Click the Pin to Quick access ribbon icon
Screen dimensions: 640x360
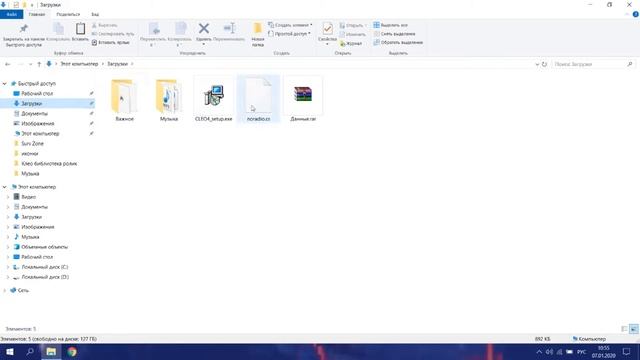click(24, 29)
